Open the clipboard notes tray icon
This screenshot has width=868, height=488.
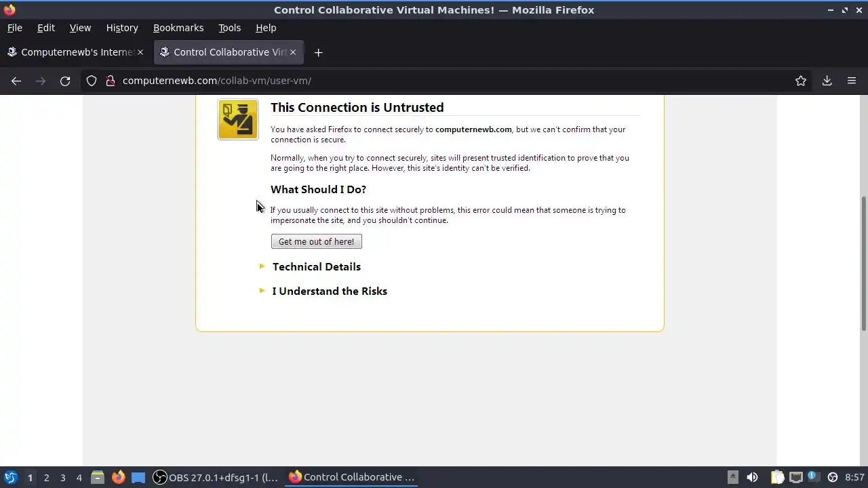click(x=777, y=477)
